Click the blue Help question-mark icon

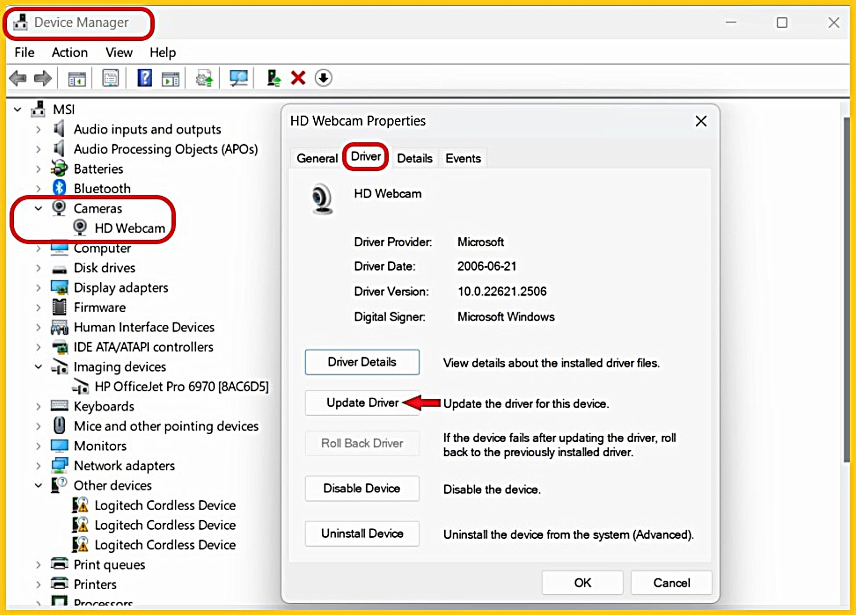144,78
